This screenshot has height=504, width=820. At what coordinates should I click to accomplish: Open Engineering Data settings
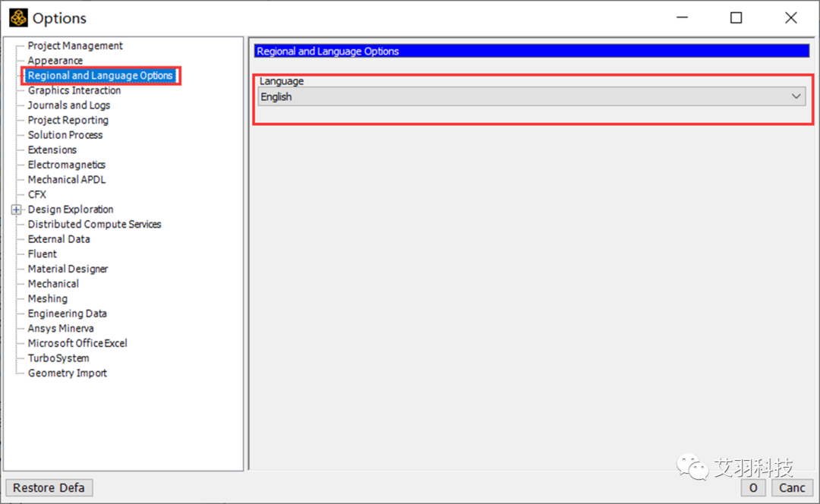click(68, 313)
